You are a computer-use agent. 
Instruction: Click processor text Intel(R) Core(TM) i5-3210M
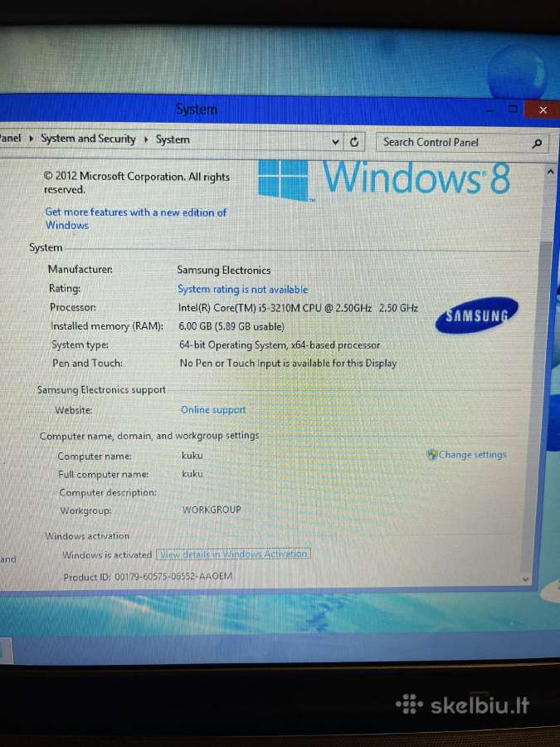pos(298,308)
